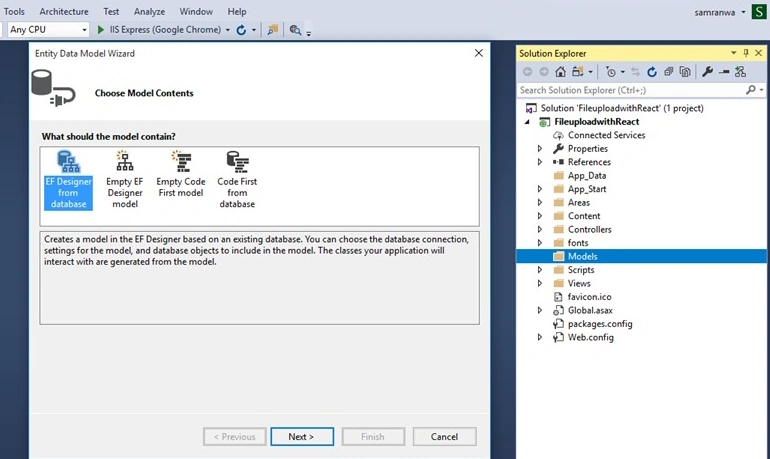Expand the App_Start folder

[540, 189]
